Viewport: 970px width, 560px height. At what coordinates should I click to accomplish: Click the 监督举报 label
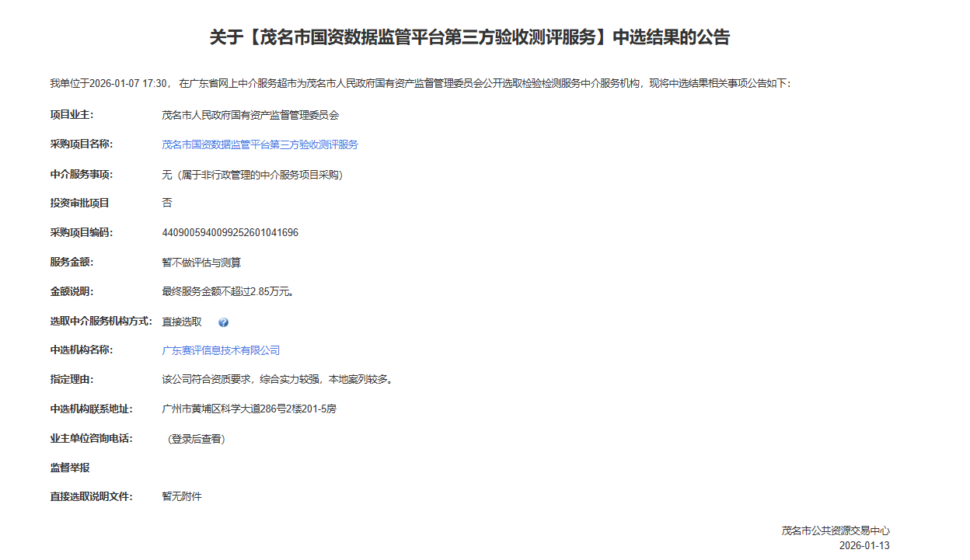coord(70,468)
